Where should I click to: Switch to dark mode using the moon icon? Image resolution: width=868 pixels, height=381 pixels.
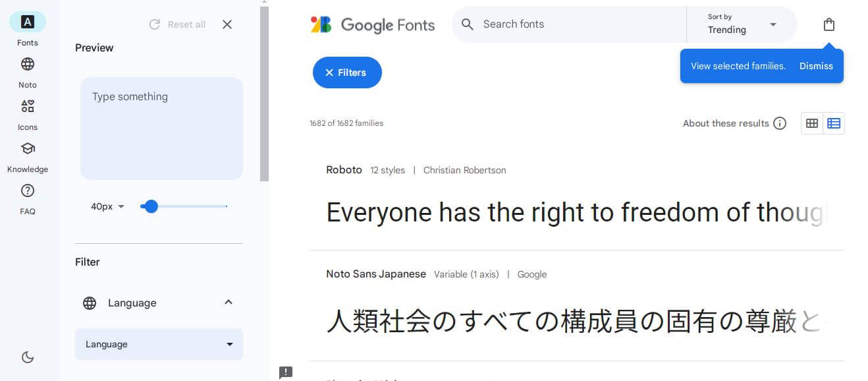27,357
